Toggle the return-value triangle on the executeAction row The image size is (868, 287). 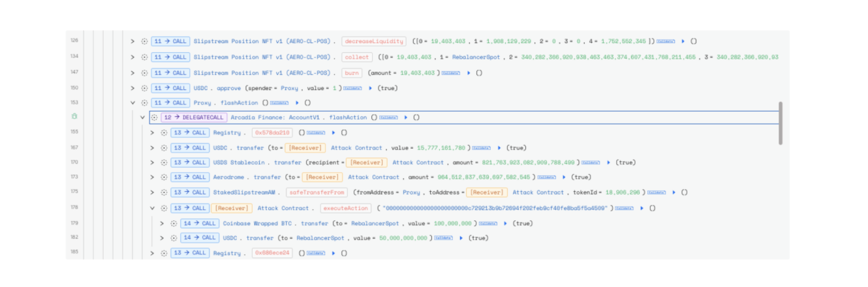coord(642,208)
